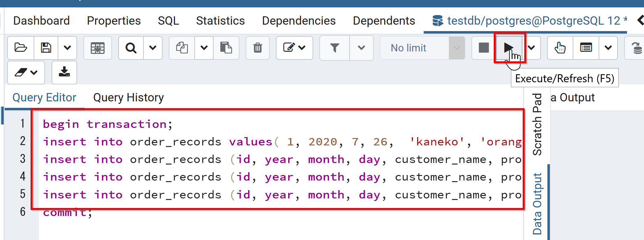Click the Copy icon in the toolbar
Screen dimensions: 644x240
pyautogui.click(x=182, y=48)
